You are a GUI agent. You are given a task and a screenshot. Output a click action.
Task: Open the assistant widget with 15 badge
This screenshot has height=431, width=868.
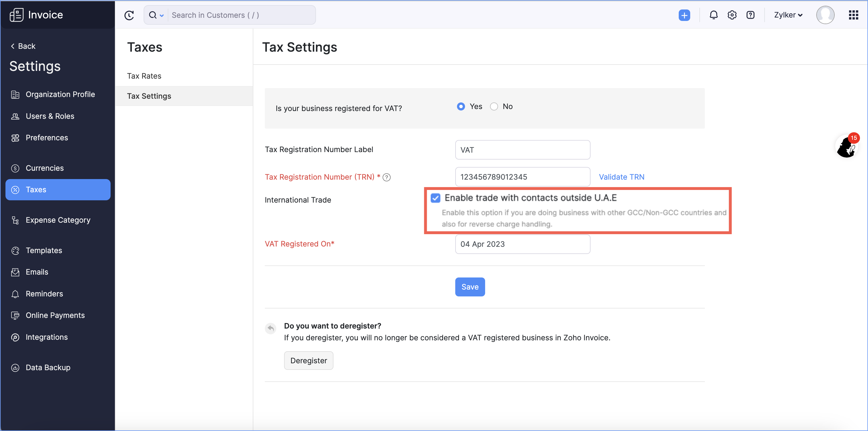(846, 146)
